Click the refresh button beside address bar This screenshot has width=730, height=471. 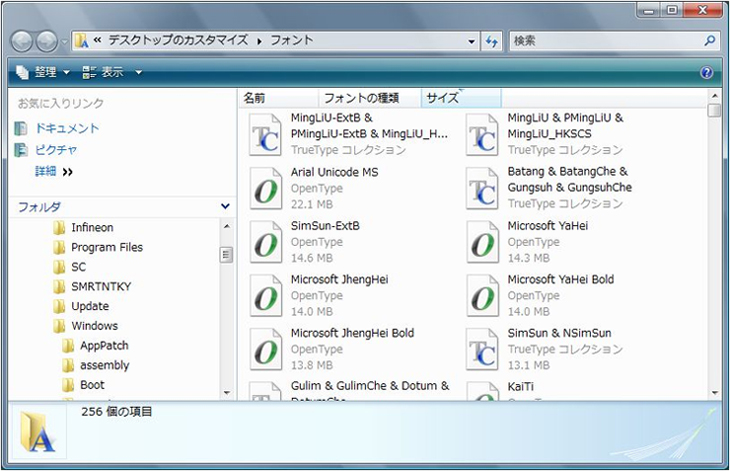(491, 42)
